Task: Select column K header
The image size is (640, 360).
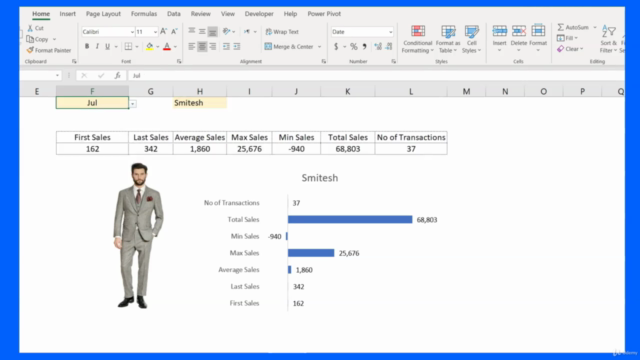Action: (x=347, y=91)
